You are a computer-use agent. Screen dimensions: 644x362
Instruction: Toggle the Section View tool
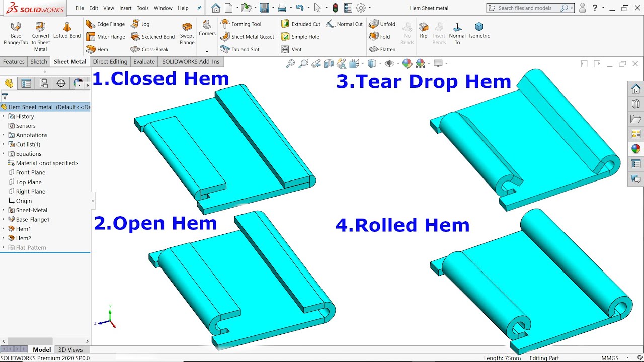point(329,63)
